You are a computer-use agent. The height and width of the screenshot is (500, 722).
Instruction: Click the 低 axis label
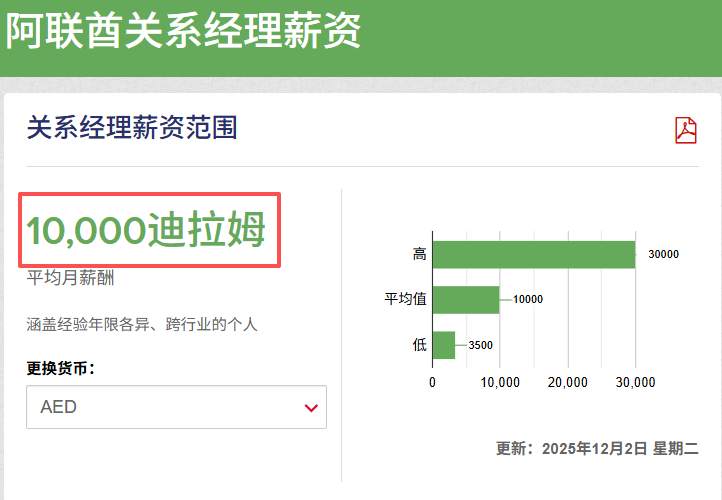click(x=419, y=344)
